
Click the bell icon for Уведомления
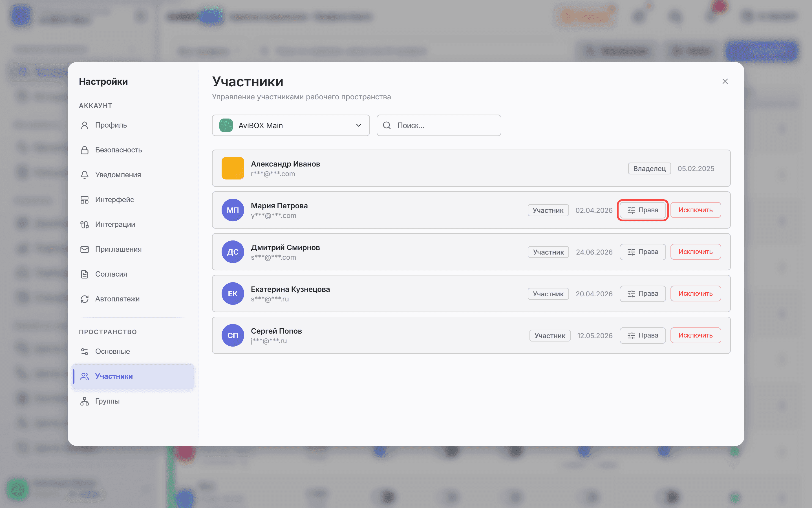(x=85, y=175)
